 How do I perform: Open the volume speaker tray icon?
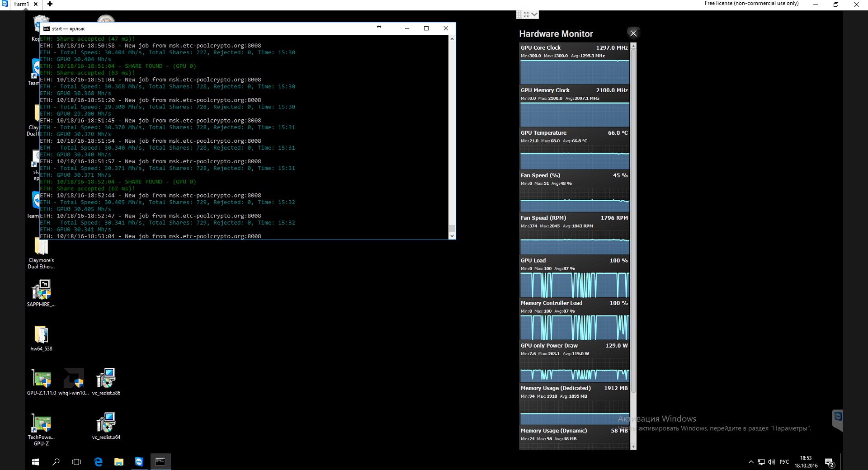(x=771, y=462)
